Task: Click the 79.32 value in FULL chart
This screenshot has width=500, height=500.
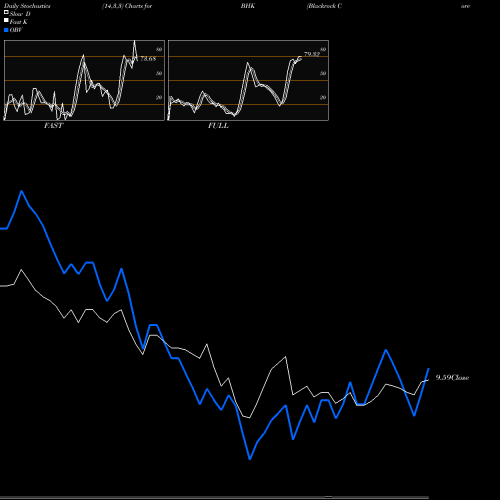Action: 312,54
